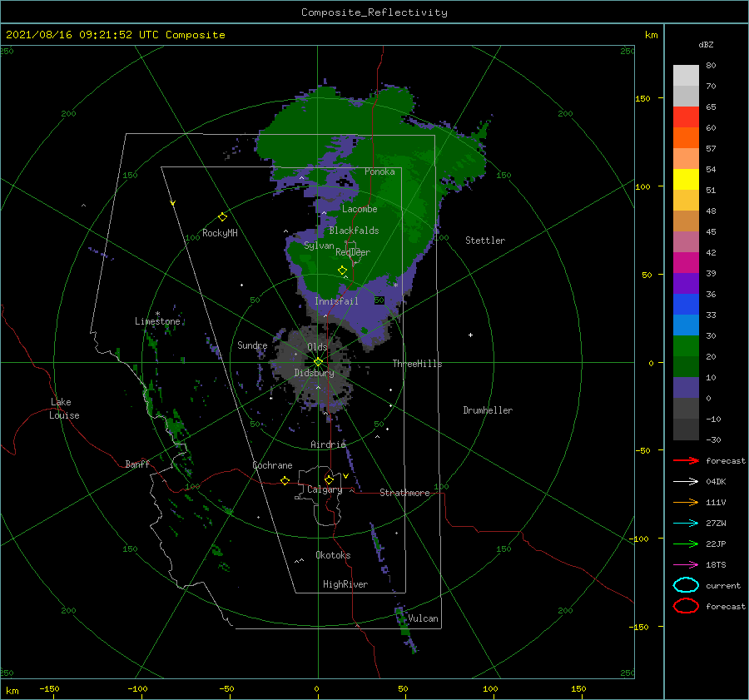Click the Ponoka city label
This screenshot has width=749, height=700.
coord(379,171)
